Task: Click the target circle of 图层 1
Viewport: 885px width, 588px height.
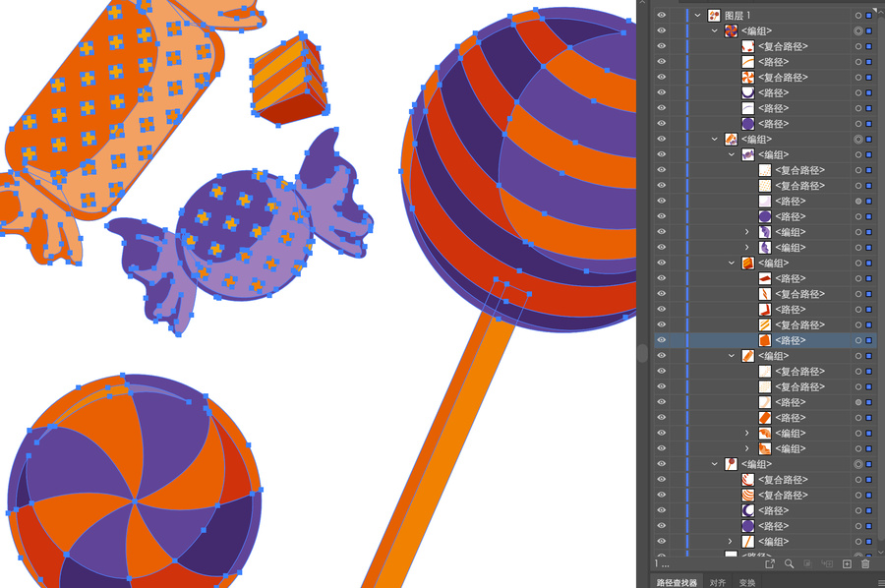Action: [x=857, y=15]
